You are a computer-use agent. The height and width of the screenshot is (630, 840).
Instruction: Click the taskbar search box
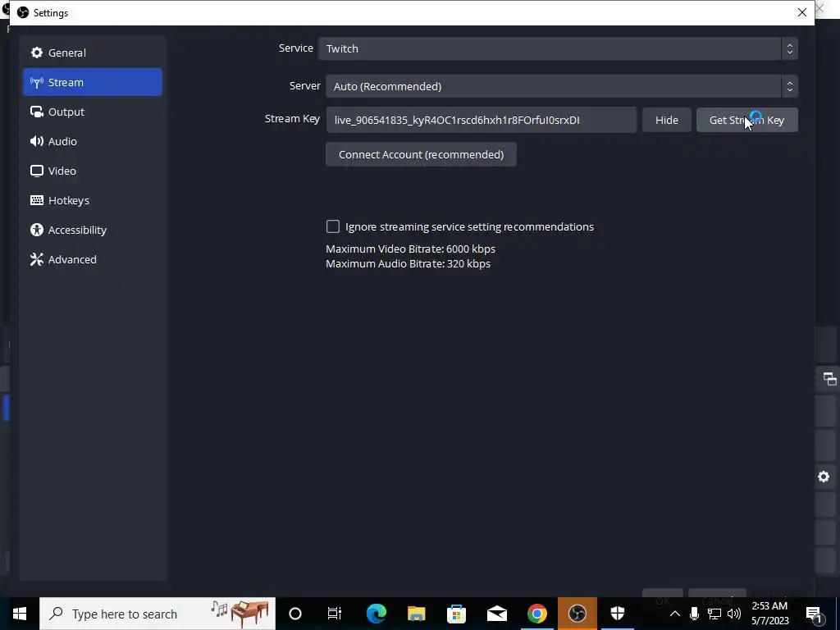coord(157,614)
